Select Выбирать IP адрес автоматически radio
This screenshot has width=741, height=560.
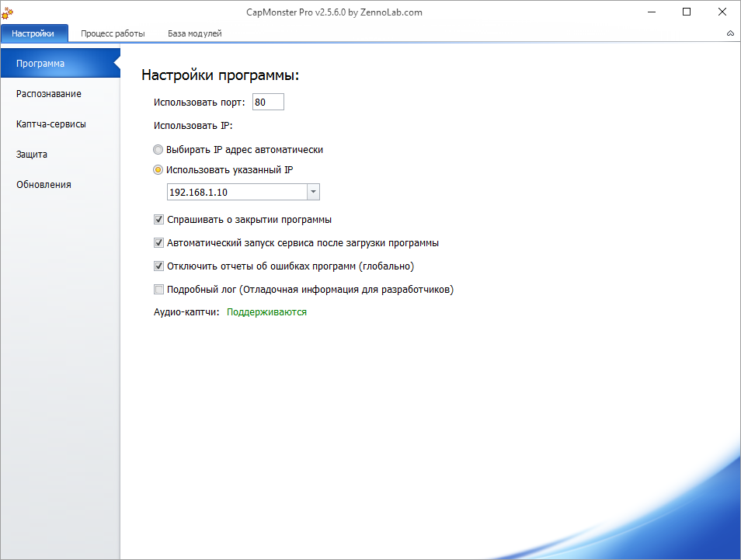(x=158, y=150)
